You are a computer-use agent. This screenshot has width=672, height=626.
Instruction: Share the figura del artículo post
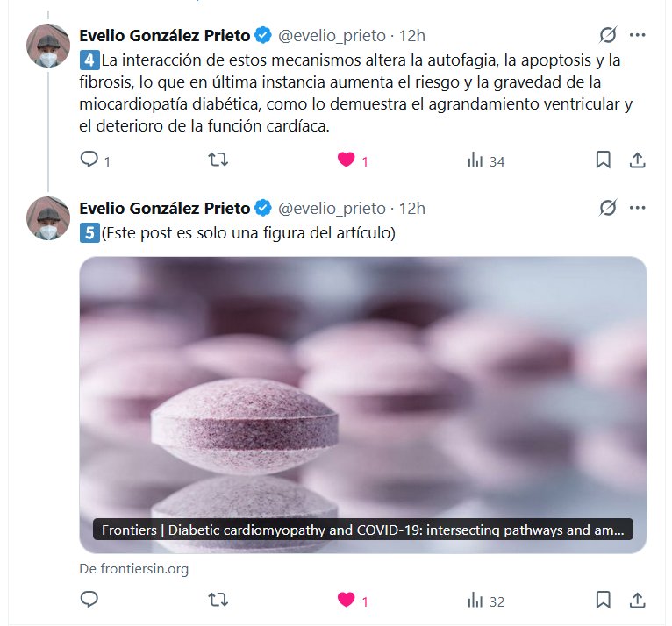pyautogui.click(x=637, y=600)
